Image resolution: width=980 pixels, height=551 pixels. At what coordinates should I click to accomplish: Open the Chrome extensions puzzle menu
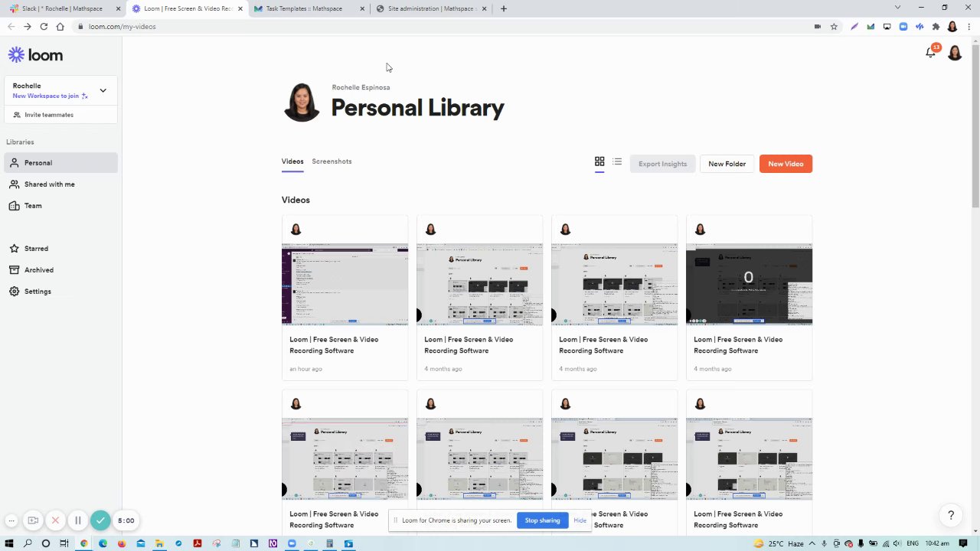pyautogui.click(x=936, y=26)
